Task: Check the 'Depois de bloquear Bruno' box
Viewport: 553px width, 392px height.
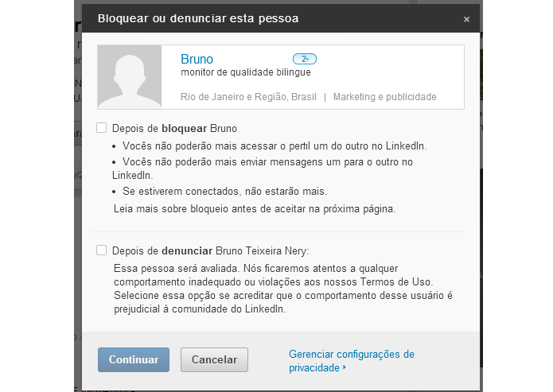Action: [102, 127]
